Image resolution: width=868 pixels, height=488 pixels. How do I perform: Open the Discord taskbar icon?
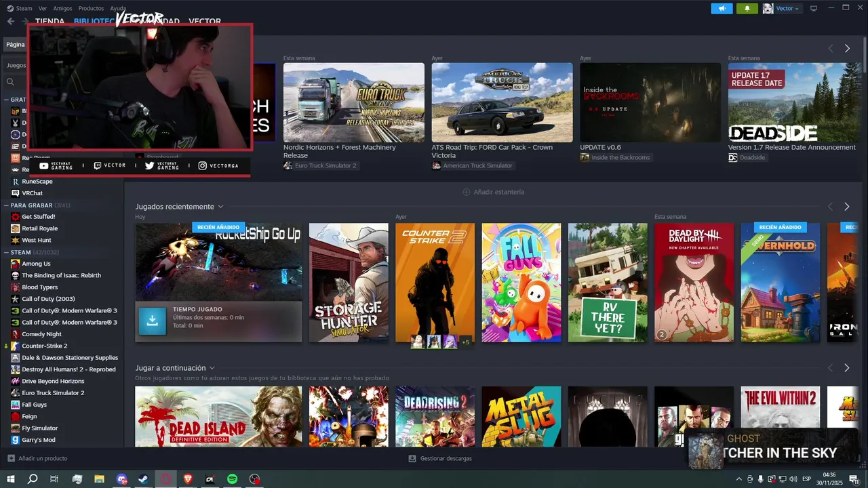tap(121, 479)
